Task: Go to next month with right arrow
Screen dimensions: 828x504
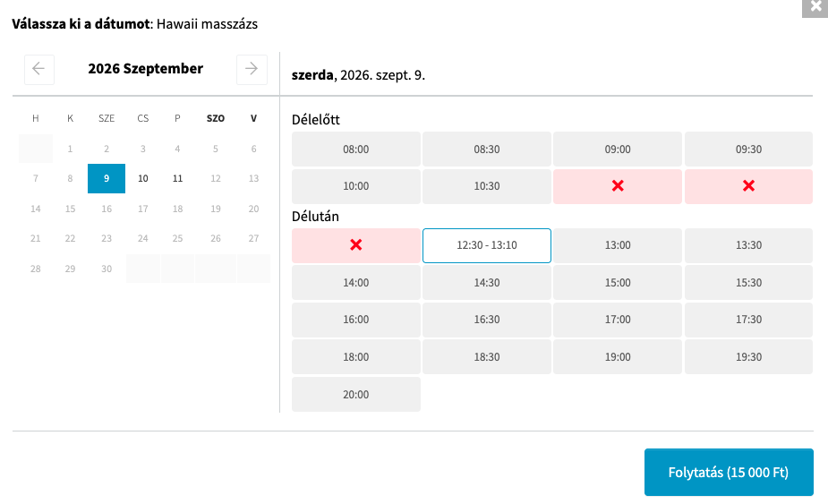Action: [252, 69]
